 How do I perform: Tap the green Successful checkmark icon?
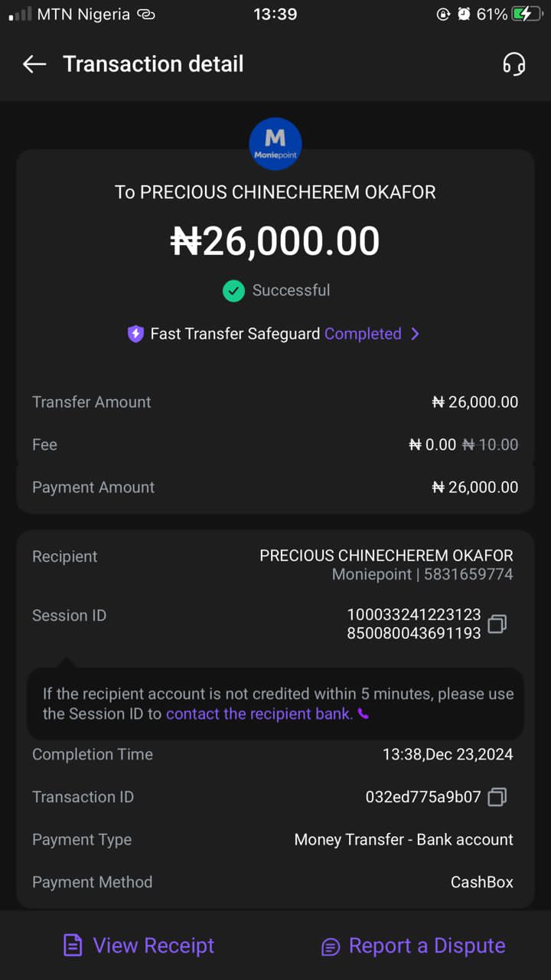pyautogui.click(x=233, y=291)
